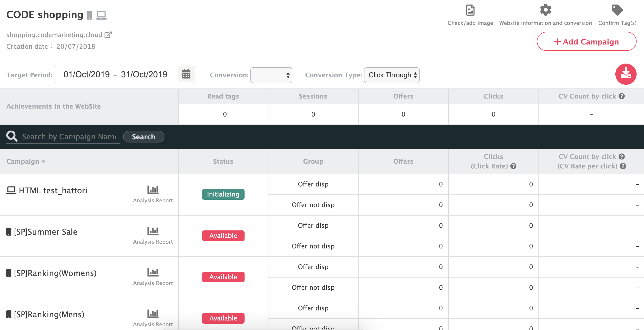644x330 pixels.
Task: Click help icon beside Click Rate header
Action: pos(514,166)
